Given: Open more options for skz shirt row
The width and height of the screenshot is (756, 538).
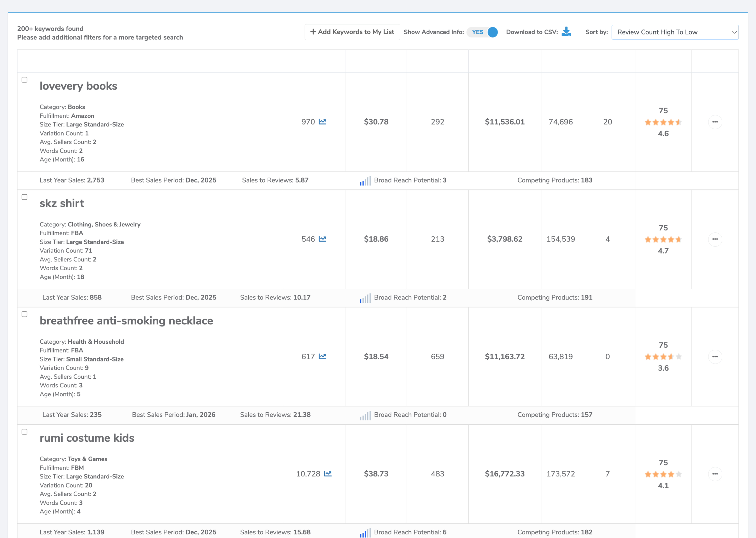Looking at the screenshot, I should pyautogui.click(x=715, y=239).
